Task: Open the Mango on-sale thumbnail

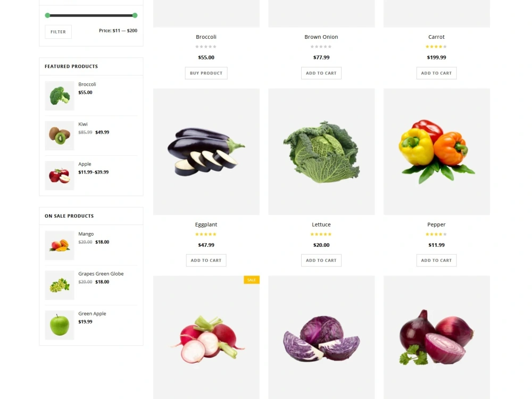Action: [x=60, y=245]
